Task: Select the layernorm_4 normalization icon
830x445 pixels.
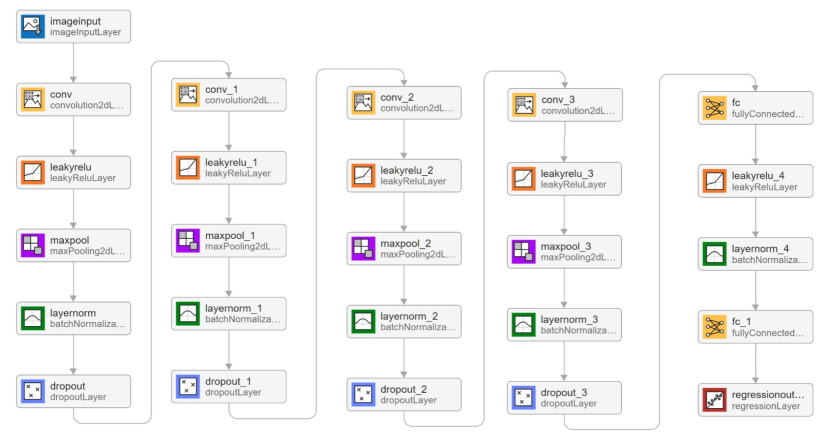Action: [x=714, y=253]
